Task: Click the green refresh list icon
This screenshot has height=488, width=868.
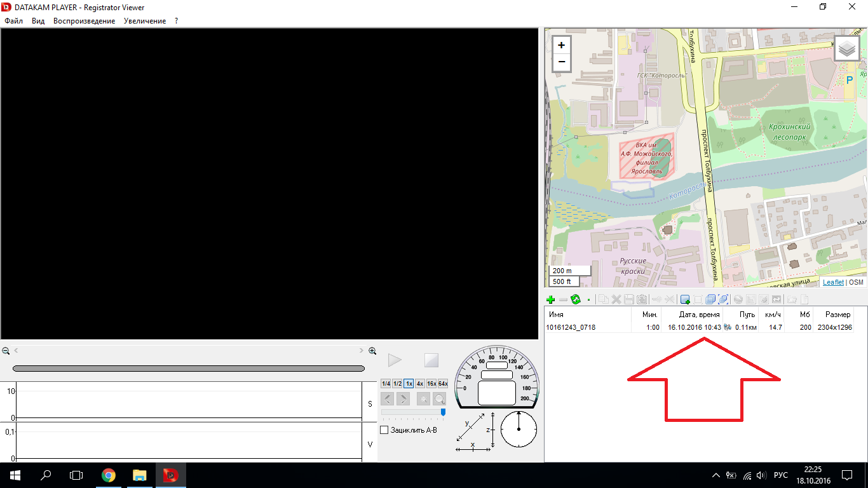Action: point(576,299)
